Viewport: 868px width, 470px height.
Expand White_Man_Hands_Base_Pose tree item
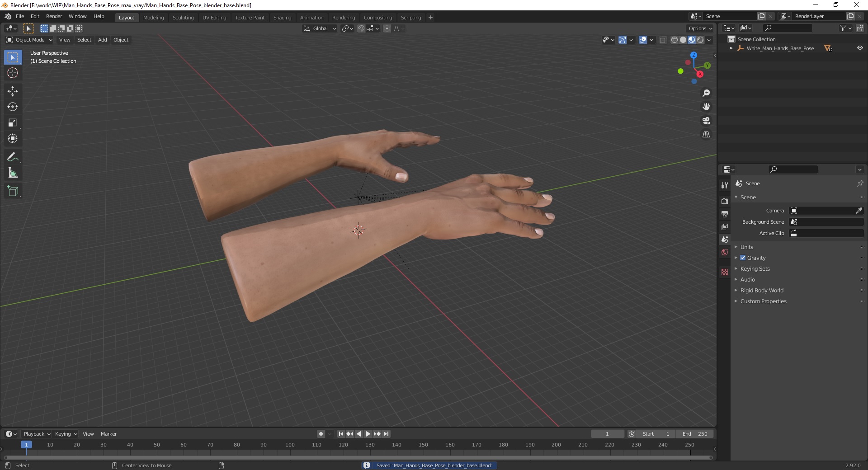731,48
